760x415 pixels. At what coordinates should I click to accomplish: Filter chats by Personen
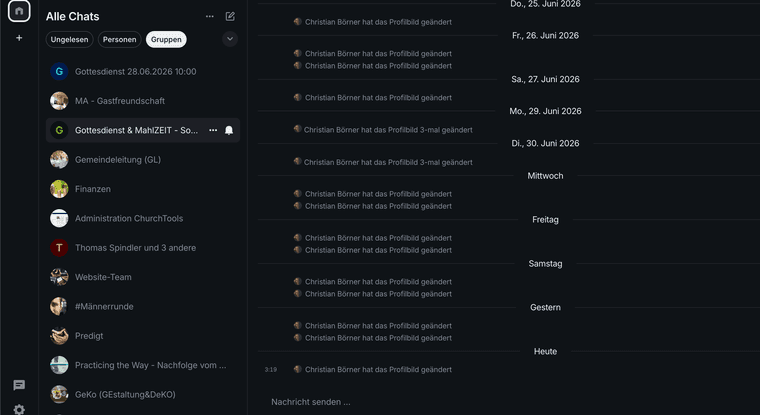[119, 39]
